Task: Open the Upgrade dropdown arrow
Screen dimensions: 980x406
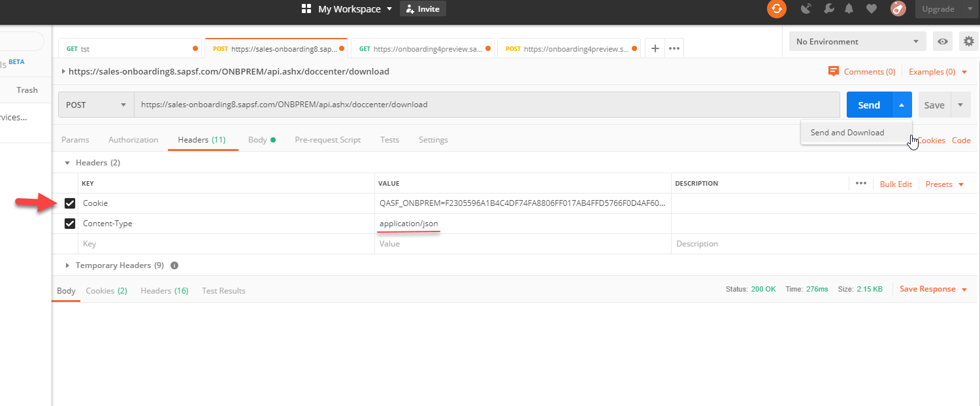Action: (x=970, y=9)
